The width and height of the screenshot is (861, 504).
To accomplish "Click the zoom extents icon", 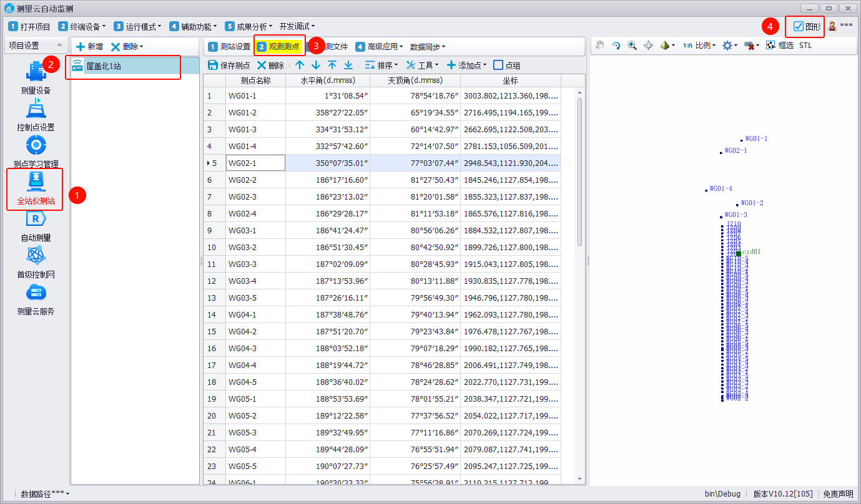I will [x=648, y=46].
